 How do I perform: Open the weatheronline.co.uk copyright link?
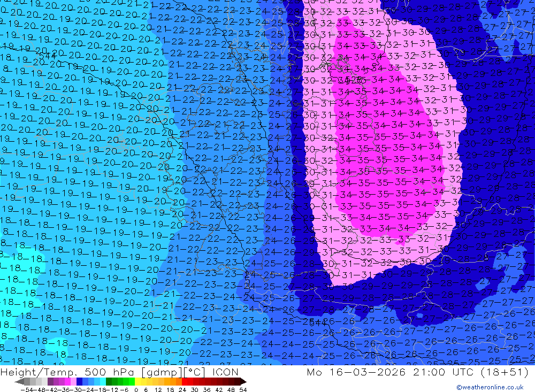point(490,387)
